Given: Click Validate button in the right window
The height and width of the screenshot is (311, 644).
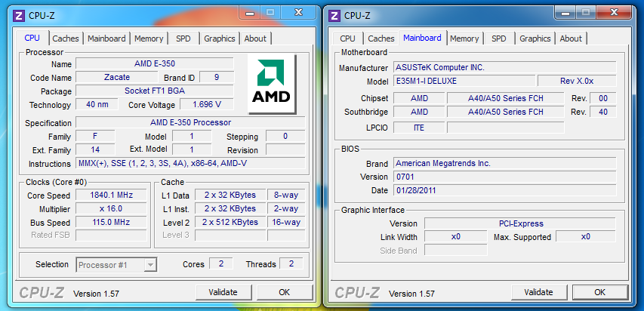Looking at the screenshot, I should tap(538, 293).
